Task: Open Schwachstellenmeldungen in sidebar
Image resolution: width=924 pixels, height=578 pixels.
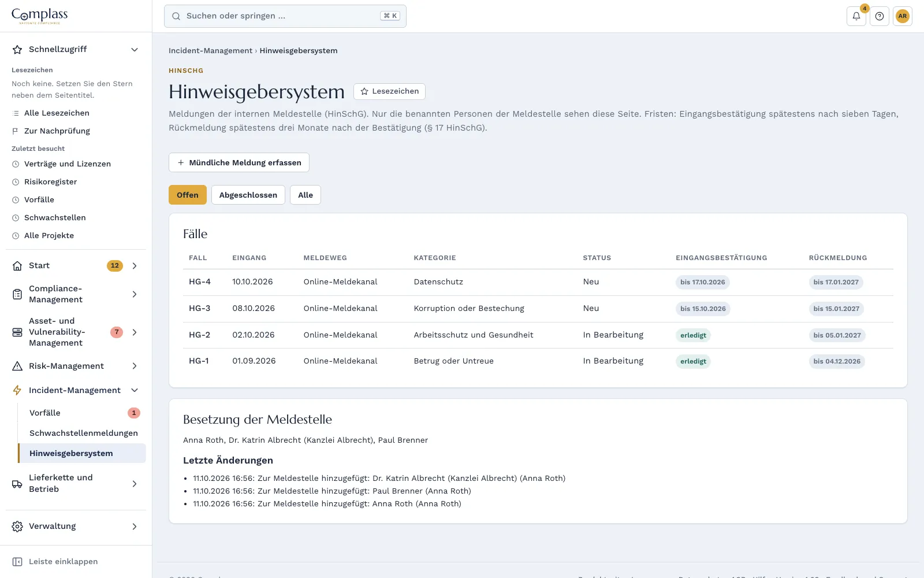Action: pos(82,433)
